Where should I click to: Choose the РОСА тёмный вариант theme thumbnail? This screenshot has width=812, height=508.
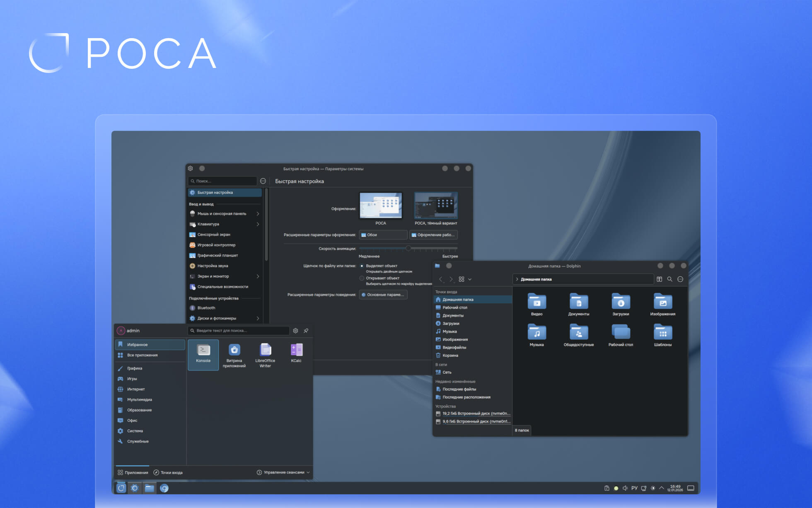click(x=436, y=206)
